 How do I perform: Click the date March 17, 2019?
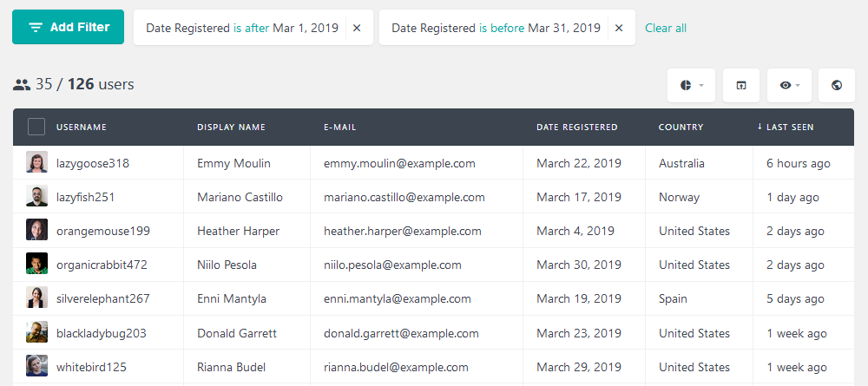tap(578, 198)
